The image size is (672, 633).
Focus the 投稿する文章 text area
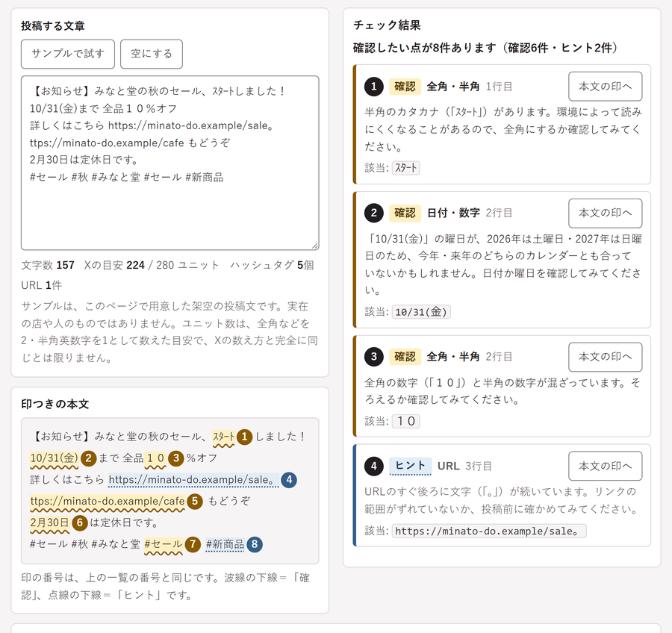pos(170,163)
